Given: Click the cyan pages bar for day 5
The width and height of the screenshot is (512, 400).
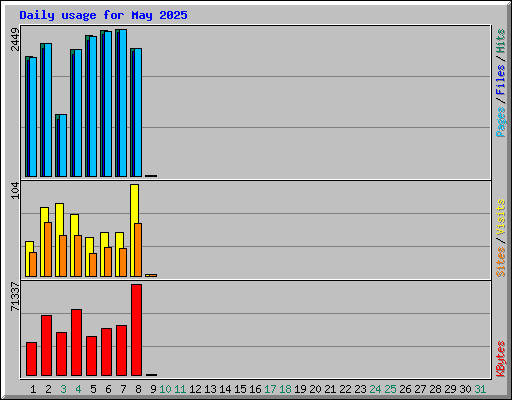Looking at the screenshot, I should [93, 106].
